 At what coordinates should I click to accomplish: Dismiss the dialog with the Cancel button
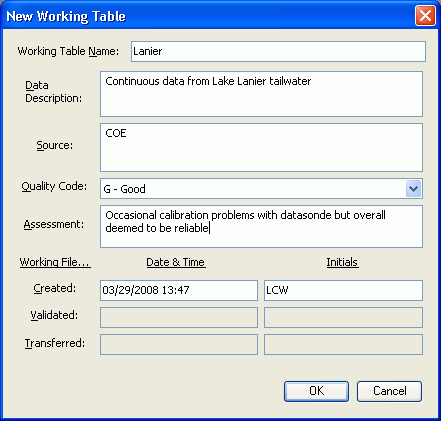click(389, 391)
